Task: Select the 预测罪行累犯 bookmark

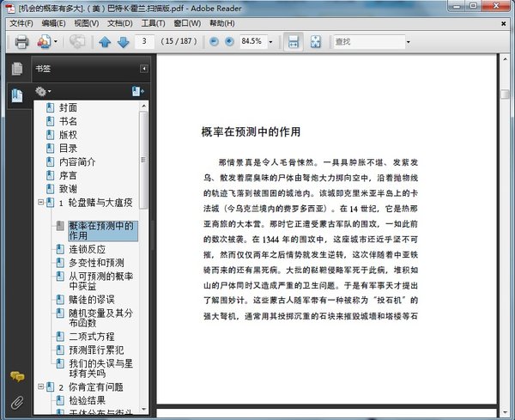Action: pos(96,350)
